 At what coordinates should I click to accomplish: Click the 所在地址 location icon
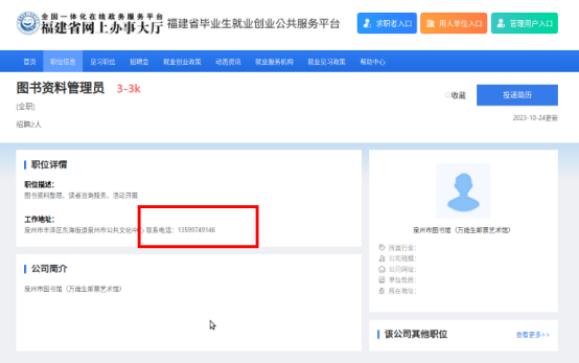(x=382, y=291)
